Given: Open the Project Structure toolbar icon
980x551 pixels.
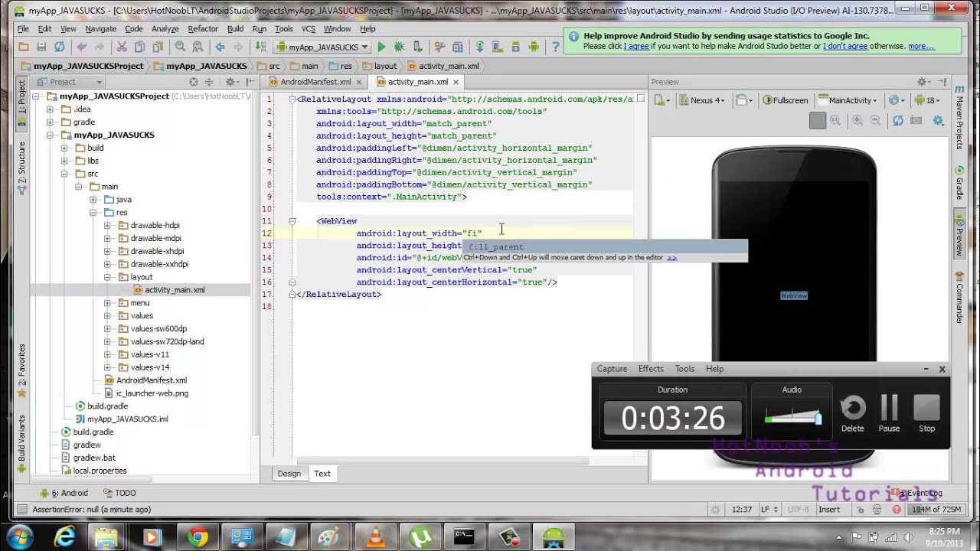Looking at the screenshot, I should click(457, 47).
